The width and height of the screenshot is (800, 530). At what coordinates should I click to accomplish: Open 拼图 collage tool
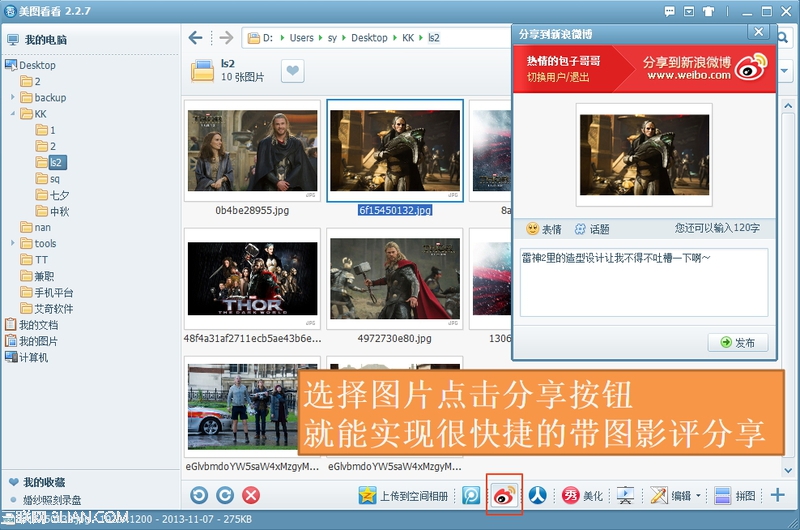(735, 495)
